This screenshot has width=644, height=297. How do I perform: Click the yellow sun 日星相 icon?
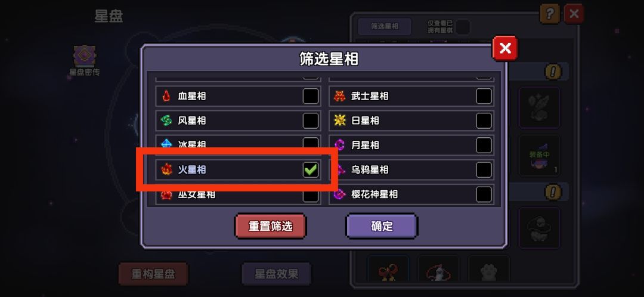coord(340,120)
